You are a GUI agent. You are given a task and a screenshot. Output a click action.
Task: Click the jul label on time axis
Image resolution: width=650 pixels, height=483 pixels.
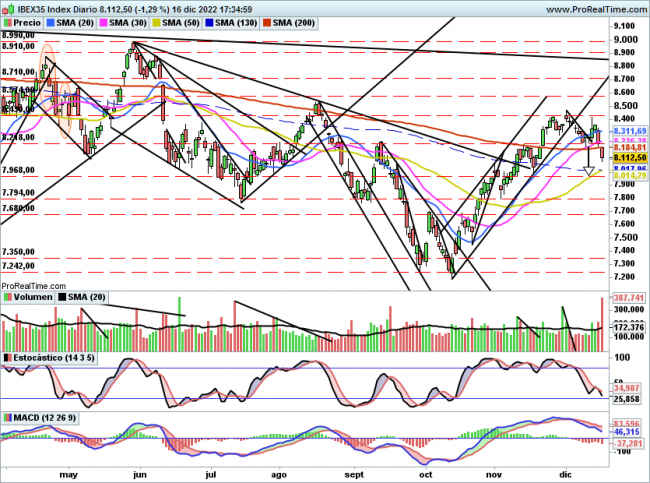click(211, 474)
